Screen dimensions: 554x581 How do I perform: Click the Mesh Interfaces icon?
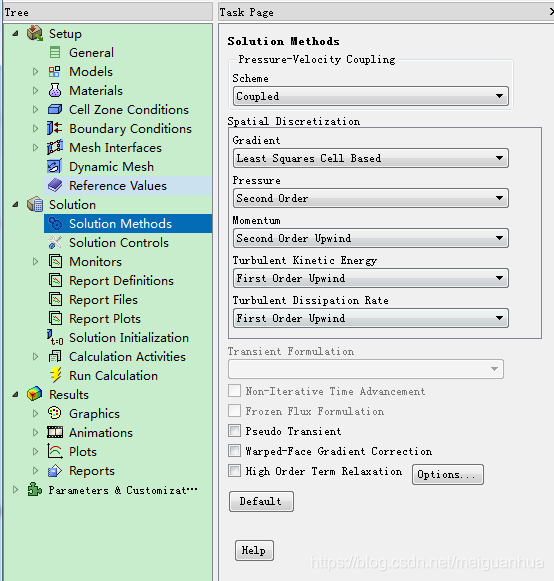pyautogui.click(x=55, y=147)
